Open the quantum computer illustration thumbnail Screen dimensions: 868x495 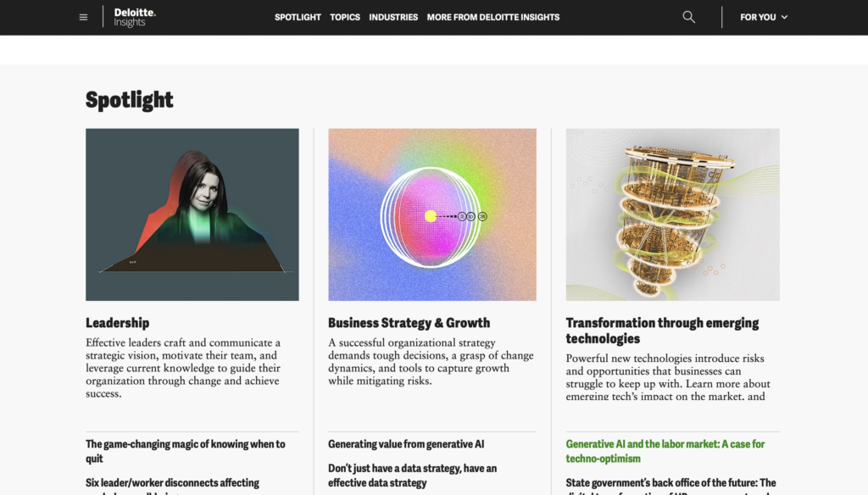pos(672,214)
